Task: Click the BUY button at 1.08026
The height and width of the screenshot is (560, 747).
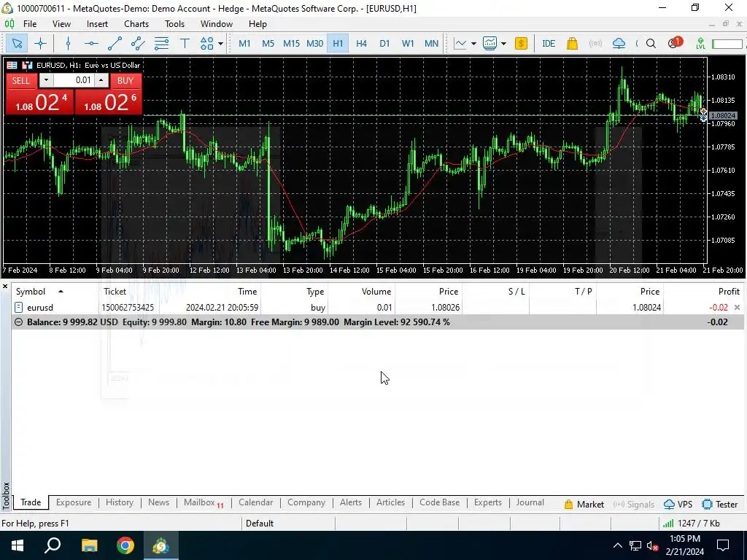Action: tap(109, 102)
